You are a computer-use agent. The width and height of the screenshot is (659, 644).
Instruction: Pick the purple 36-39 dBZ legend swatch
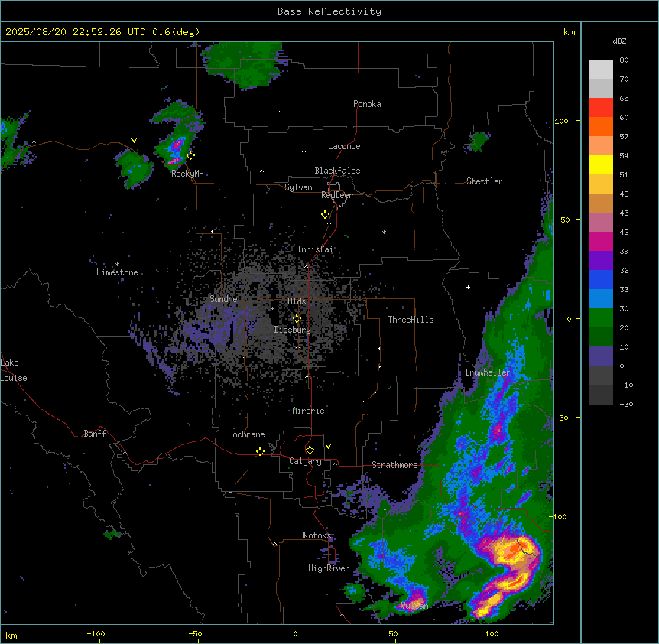click(601, 261)
